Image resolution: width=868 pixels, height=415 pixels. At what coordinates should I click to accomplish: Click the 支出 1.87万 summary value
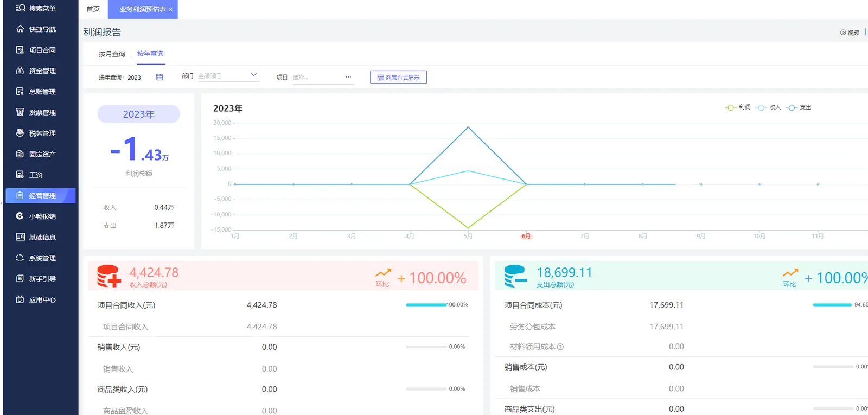[164, 225]
